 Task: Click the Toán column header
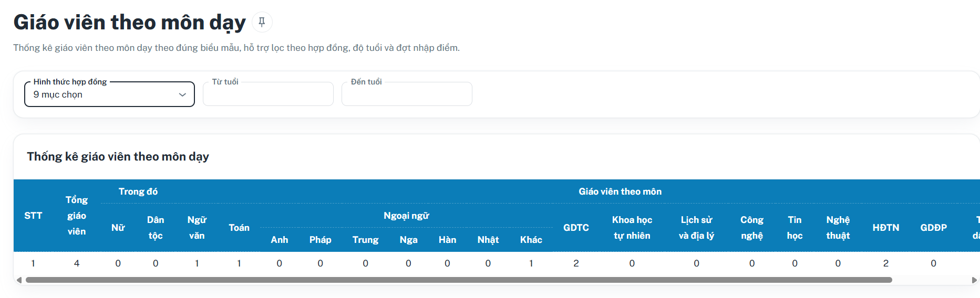click(x=239, y=228)
